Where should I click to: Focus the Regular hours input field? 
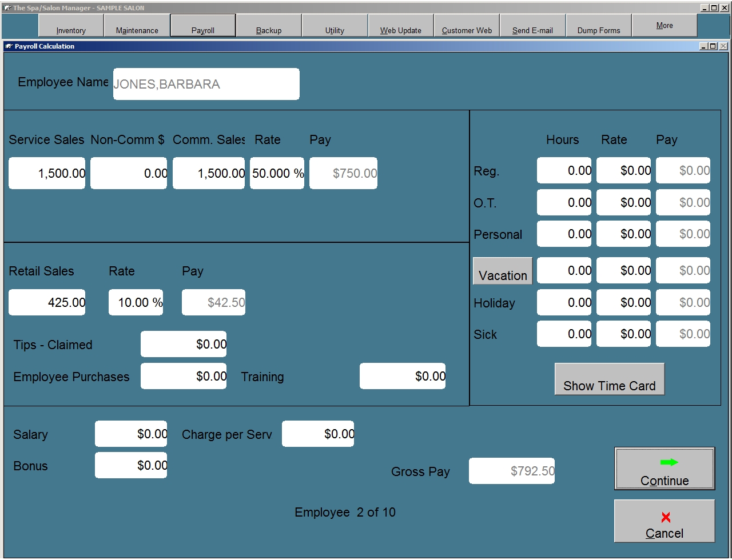click(x=564, y=170)
